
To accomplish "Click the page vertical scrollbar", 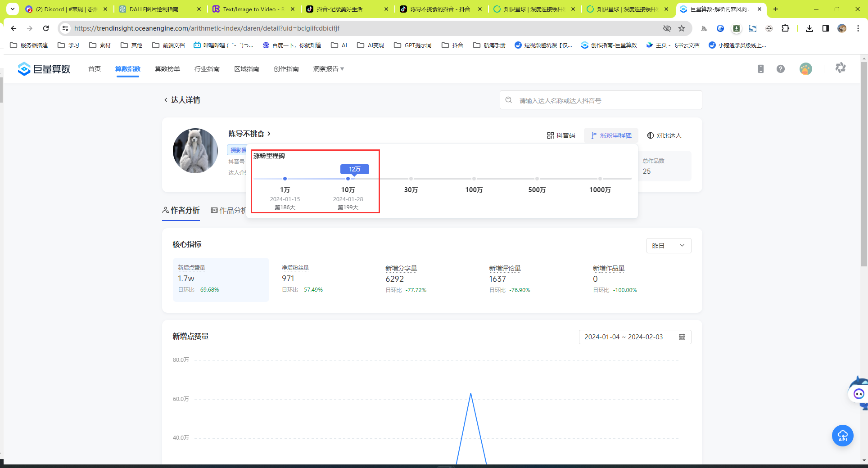I will click(x=863, y=165).
